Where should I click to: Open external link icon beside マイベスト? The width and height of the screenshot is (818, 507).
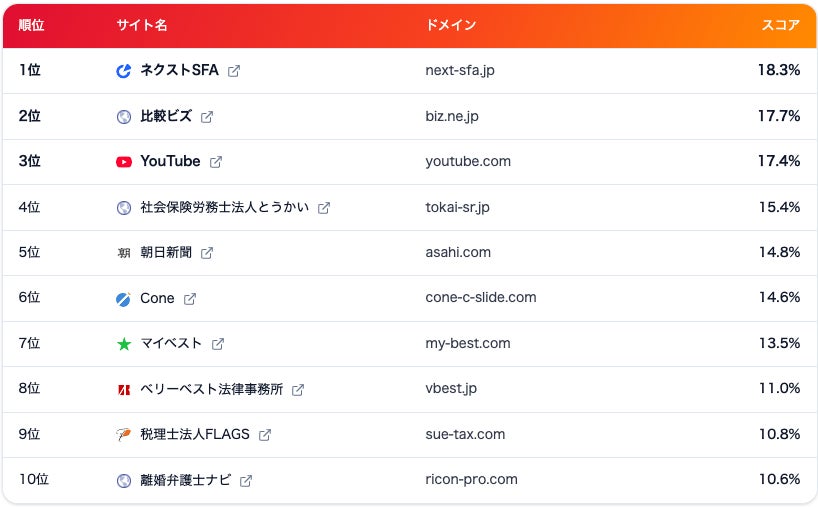click(218, 344)
